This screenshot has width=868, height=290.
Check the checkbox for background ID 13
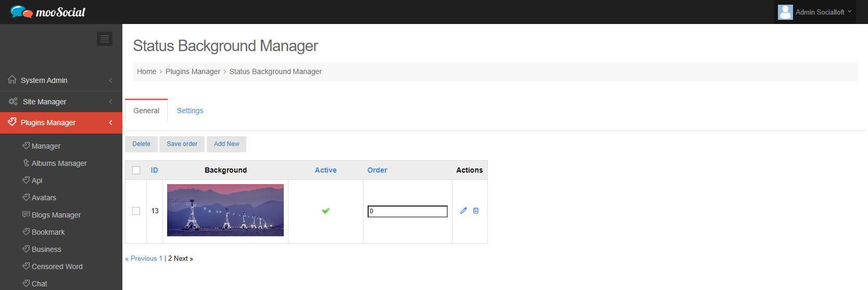click(x=136, y=211)
